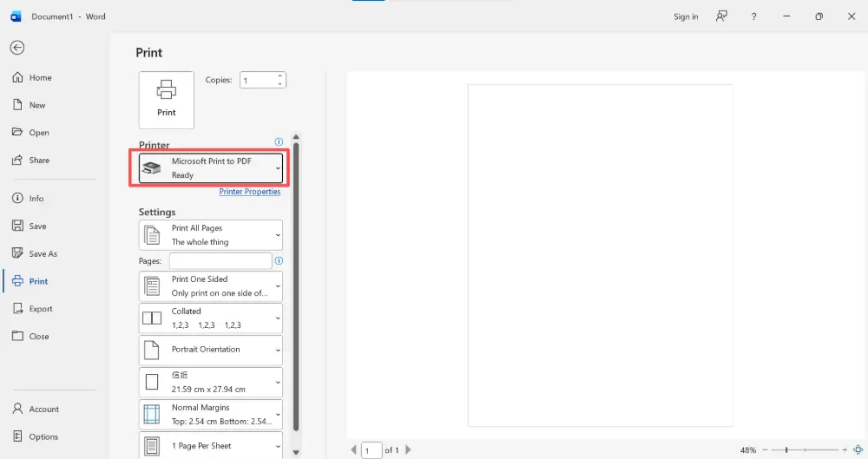The image size is (868, 459).
Task: Click Zoom to Page icon
Action: [x=858, y=450]
